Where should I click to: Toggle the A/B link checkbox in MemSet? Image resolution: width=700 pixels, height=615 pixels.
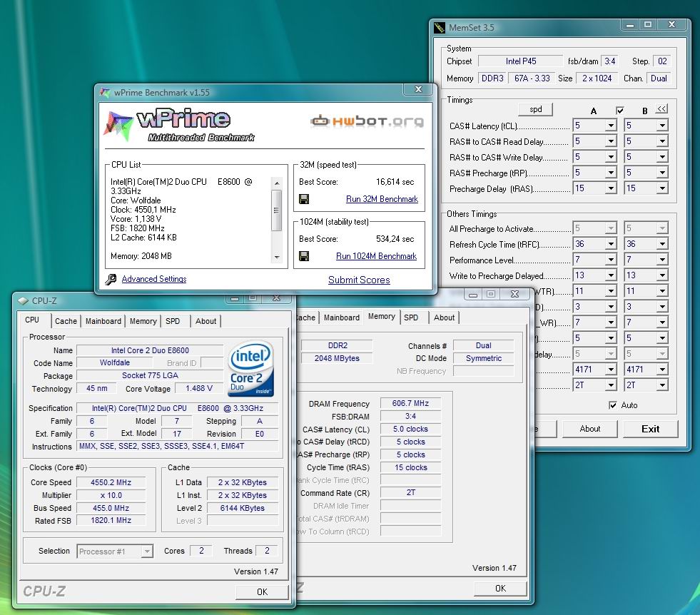[x=619, y=111]
